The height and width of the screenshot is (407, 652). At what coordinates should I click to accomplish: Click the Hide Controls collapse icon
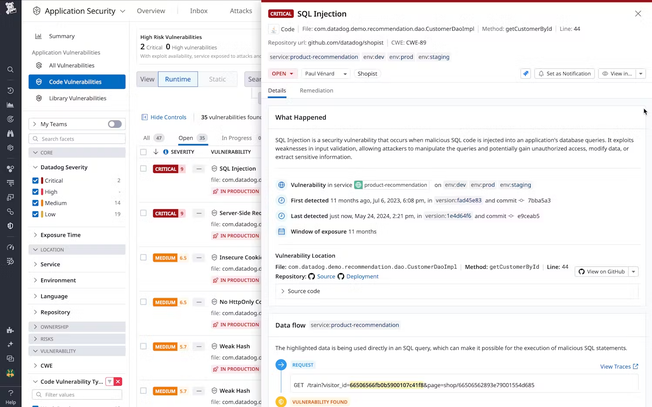(144, 117)
